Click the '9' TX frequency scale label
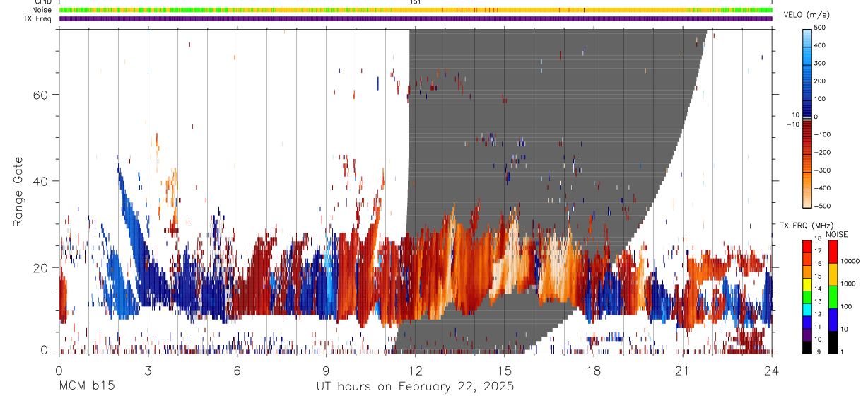 click(x=817, y=352)
